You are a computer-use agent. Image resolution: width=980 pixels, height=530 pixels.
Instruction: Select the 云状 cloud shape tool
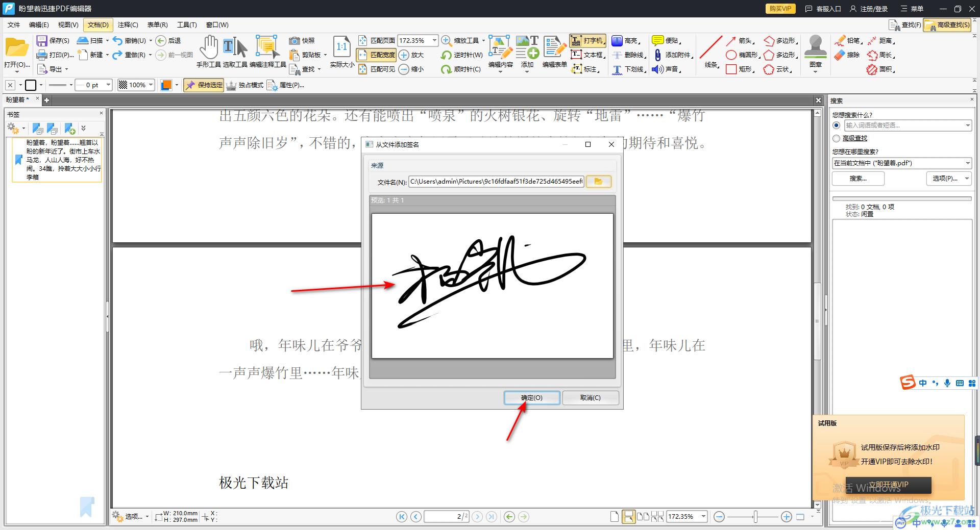(777, 69)
